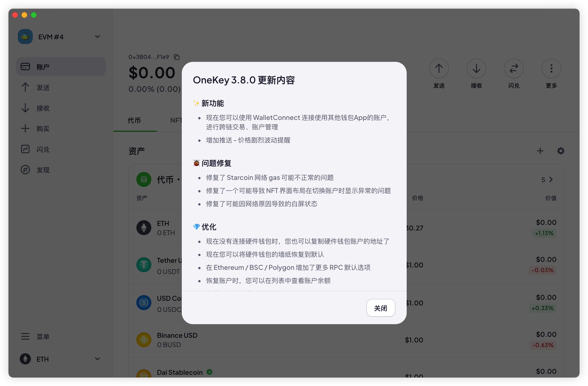
Task: Add a token with the plus icon
Action: 540,151
